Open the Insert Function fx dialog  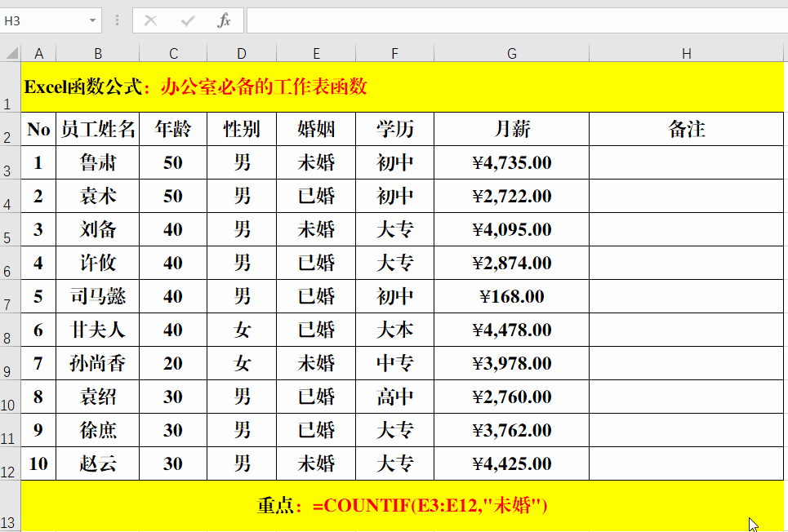coord(224,20)
